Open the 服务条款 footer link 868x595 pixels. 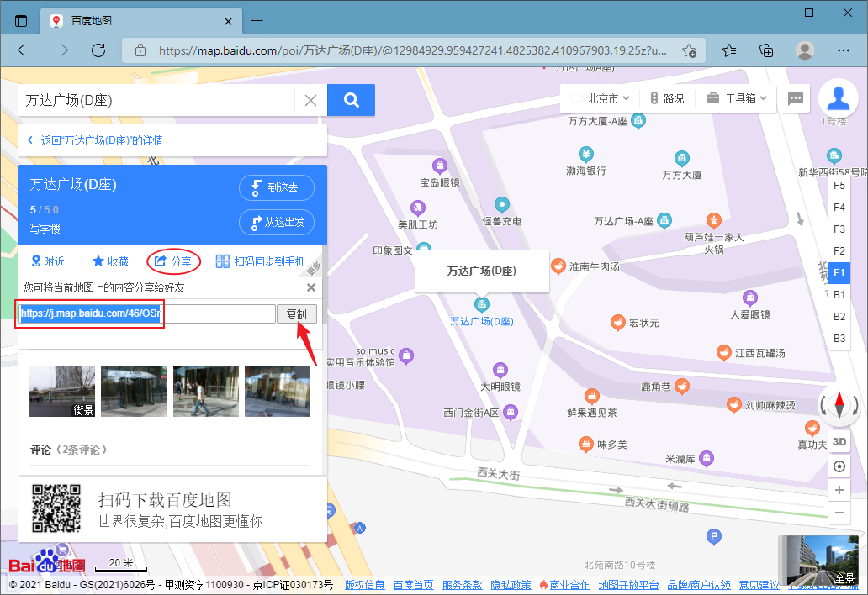462,584
